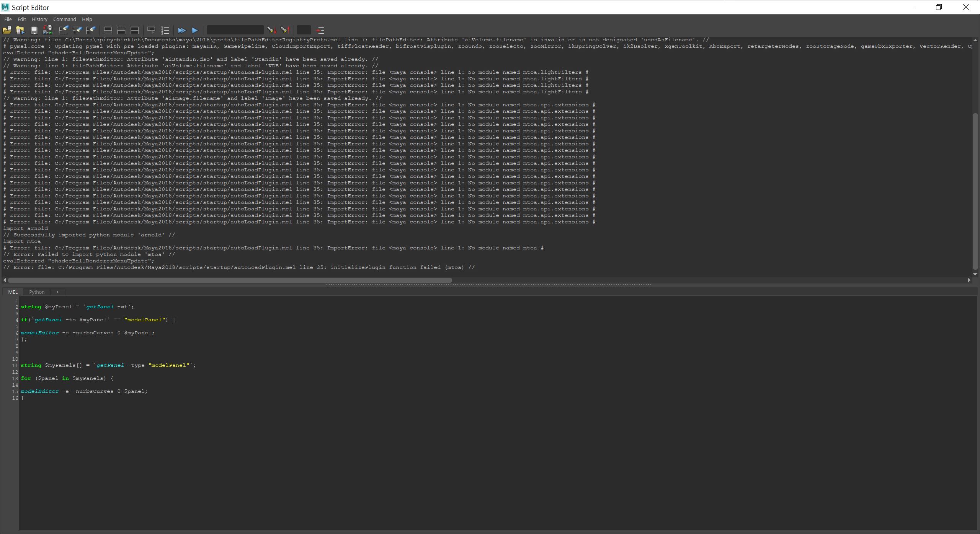
Task: Create a new tab with the plus button
Action: click(x=57, y=292)
